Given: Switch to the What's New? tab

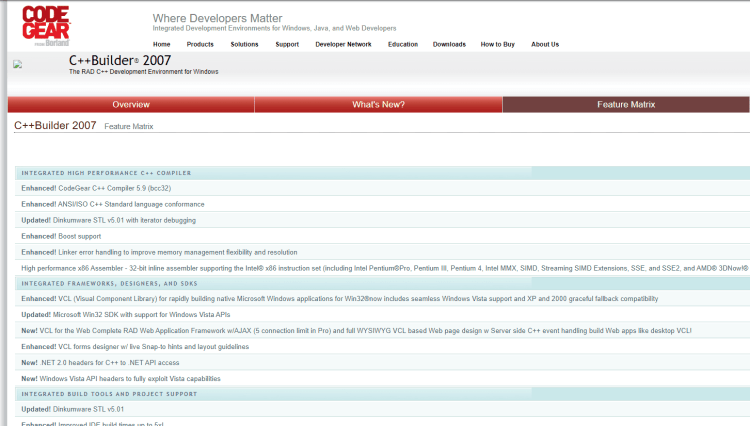Looking at the screenshot, I should pyautogui.click(x=378, y=105).
